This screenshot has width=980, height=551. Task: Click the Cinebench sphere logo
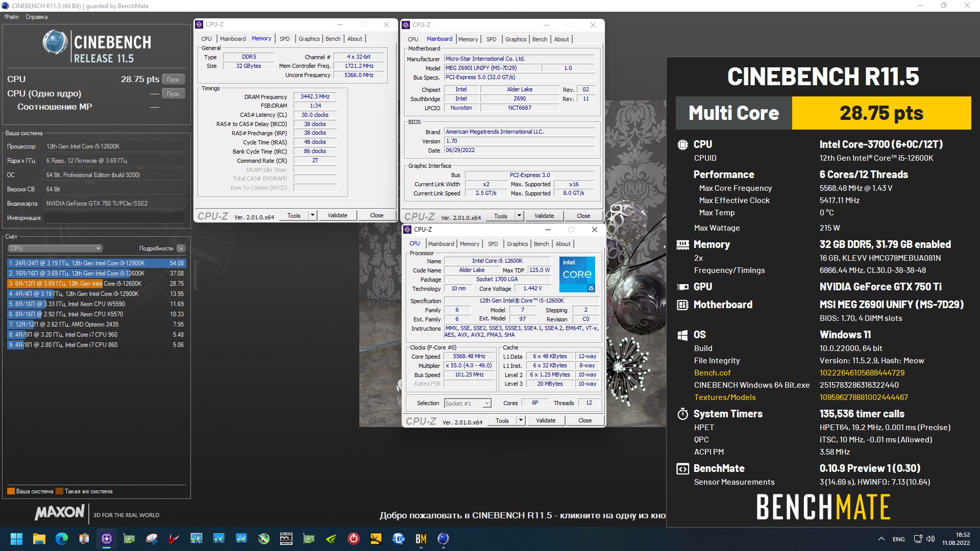point(55,42)
